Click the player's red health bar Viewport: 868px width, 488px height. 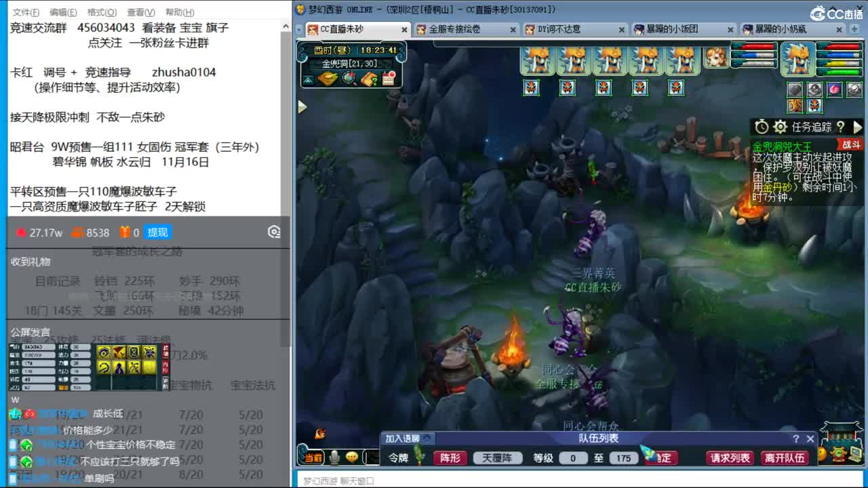pyautogui.click(x=840, y=46)
